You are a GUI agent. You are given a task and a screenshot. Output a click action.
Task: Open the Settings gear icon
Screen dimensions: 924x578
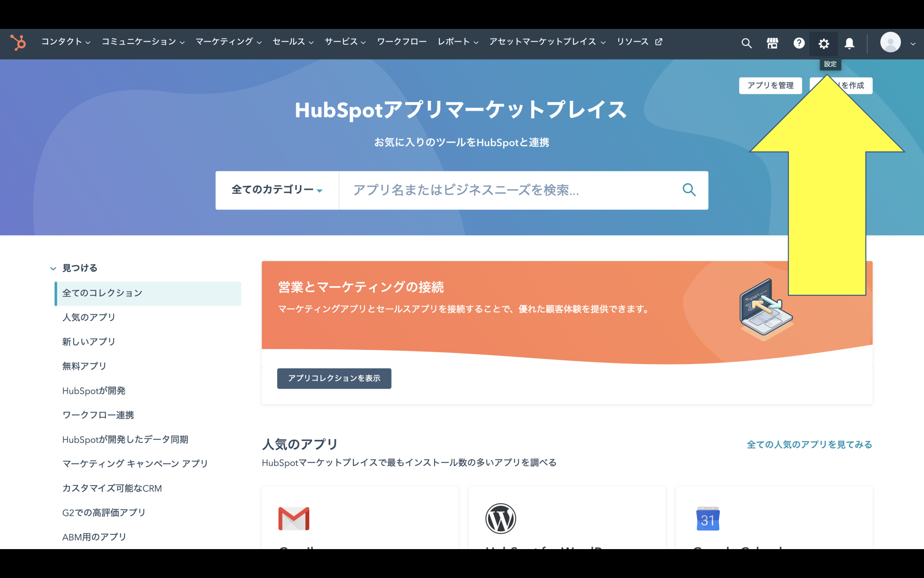(824, 44)
